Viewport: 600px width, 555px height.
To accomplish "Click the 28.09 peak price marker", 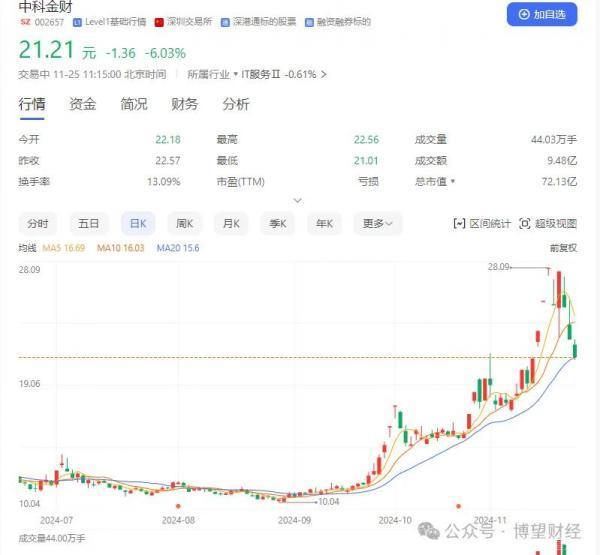I will coord(499,267).
